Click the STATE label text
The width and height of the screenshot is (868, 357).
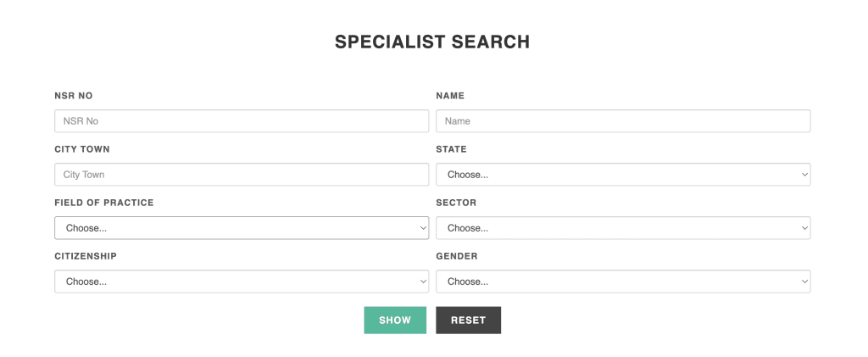pos(451,149)
